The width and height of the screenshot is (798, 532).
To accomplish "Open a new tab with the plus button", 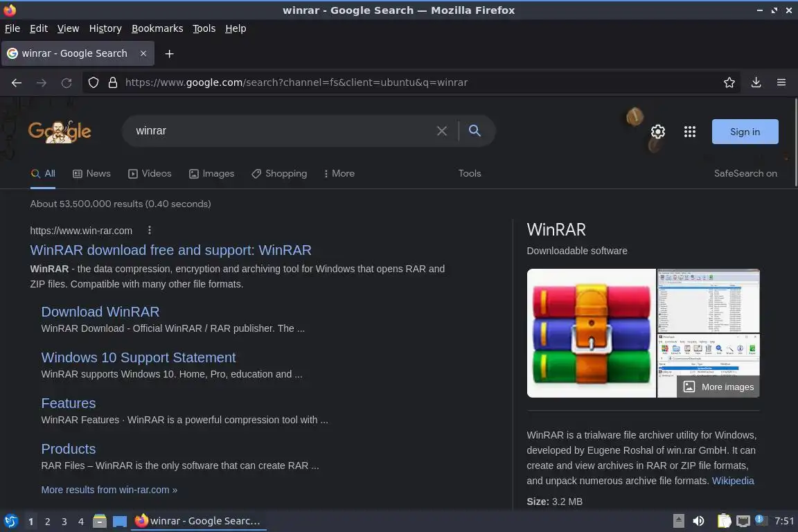I will [170, 53].
